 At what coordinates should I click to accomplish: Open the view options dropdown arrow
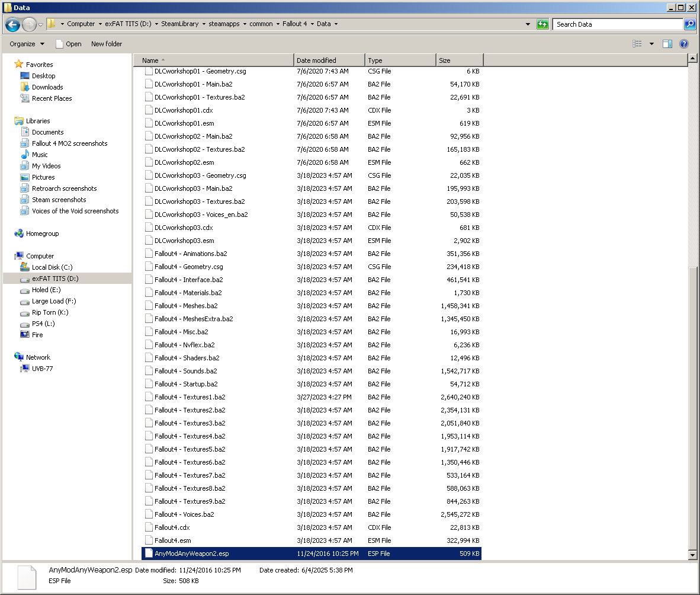pos(652,44)
